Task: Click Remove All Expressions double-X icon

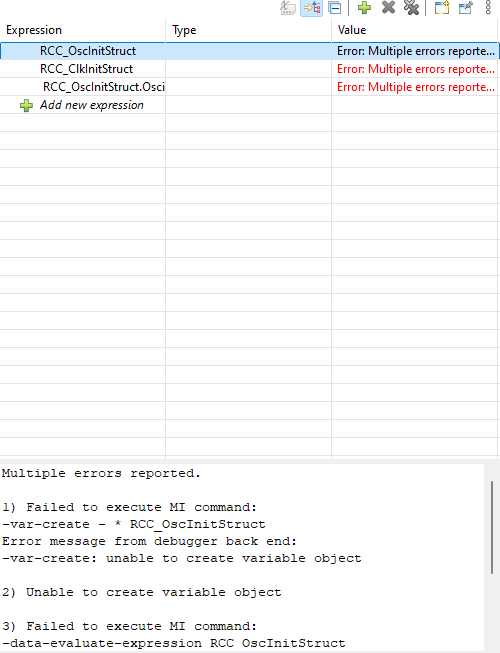Action: (x=411, y=7)
